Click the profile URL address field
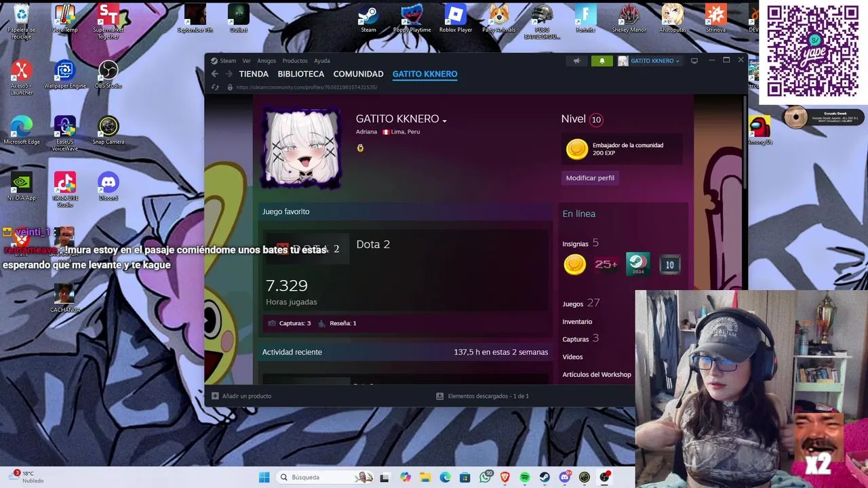868x488 pixels. (x=307, y=87)
